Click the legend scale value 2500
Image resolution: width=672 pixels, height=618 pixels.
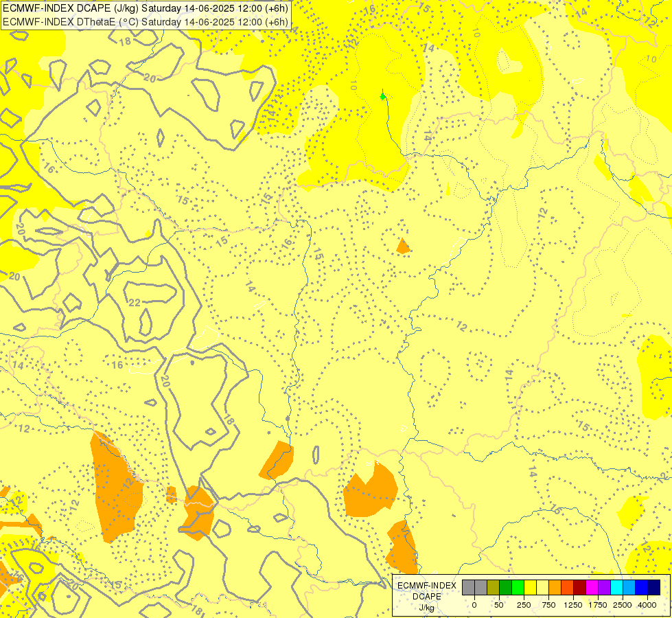click(x=623, y=605)
